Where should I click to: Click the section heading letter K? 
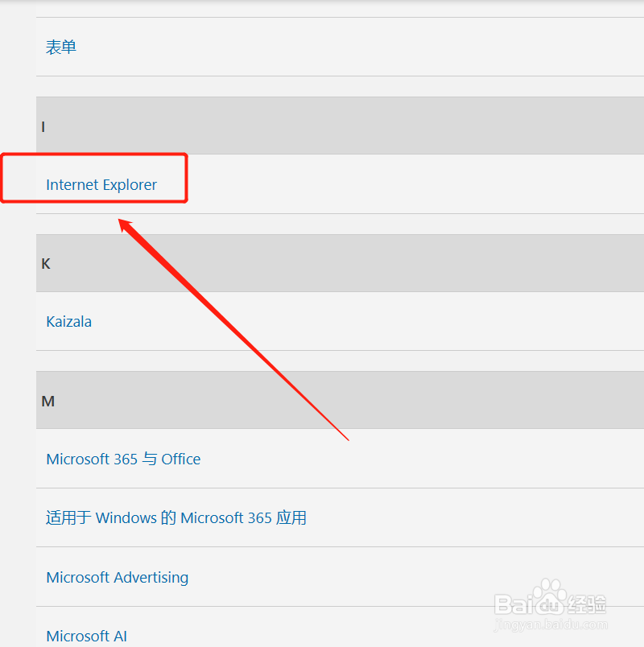tap(46, 264)
